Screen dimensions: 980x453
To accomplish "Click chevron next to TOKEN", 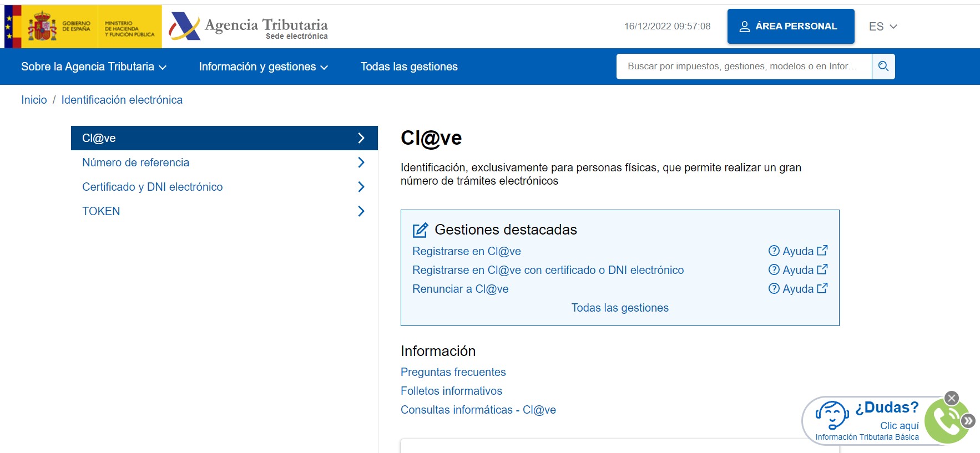I will tap(361, 211).
